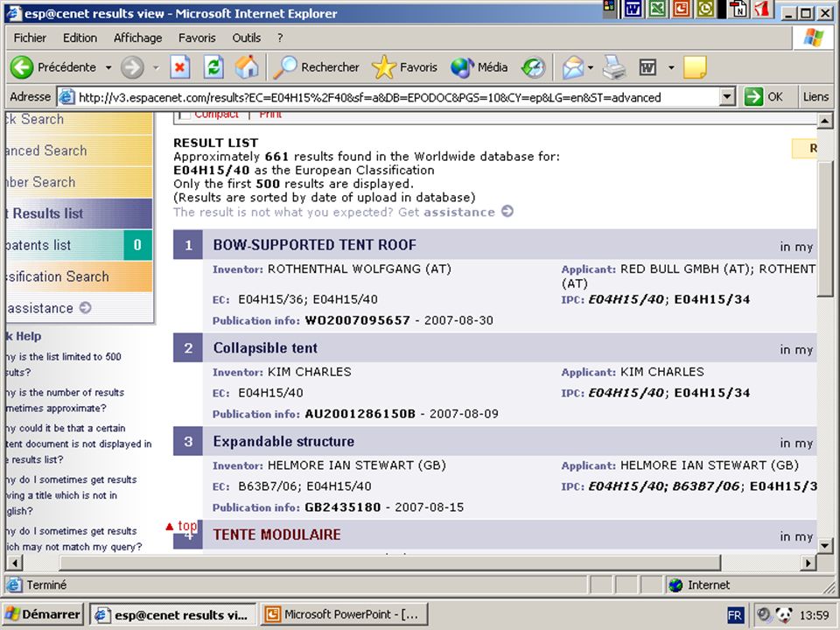Open the ? help menu
Viewport: 840px width, 630px height.
(x=280, y=38)
